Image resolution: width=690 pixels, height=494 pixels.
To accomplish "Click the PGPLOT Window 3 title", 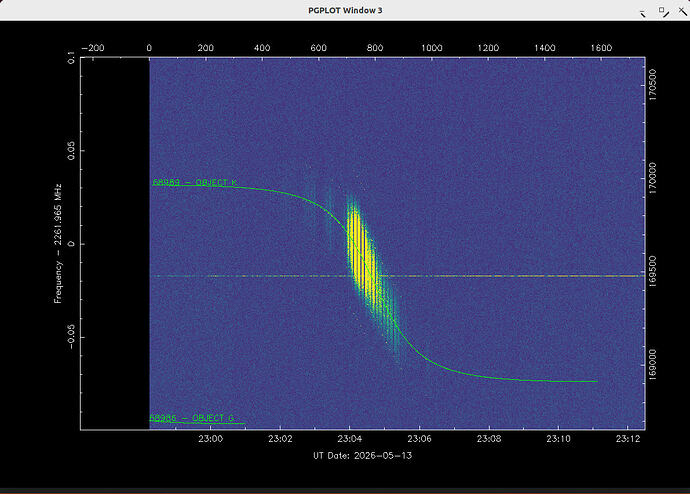I will (x=345, y=11).
